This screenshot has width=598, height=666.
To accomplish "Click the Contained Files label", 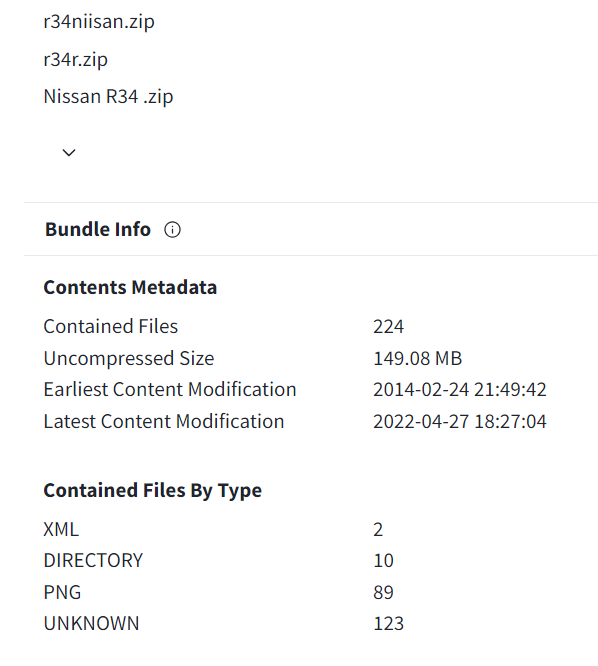I will point(111,327).
